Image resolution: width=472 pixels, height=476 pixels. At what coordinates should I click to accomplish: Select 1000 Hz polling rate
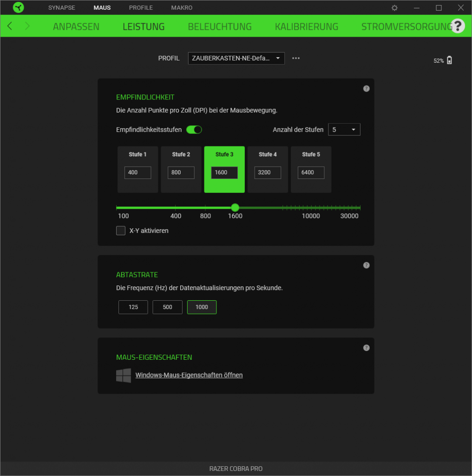click(202, 307)
